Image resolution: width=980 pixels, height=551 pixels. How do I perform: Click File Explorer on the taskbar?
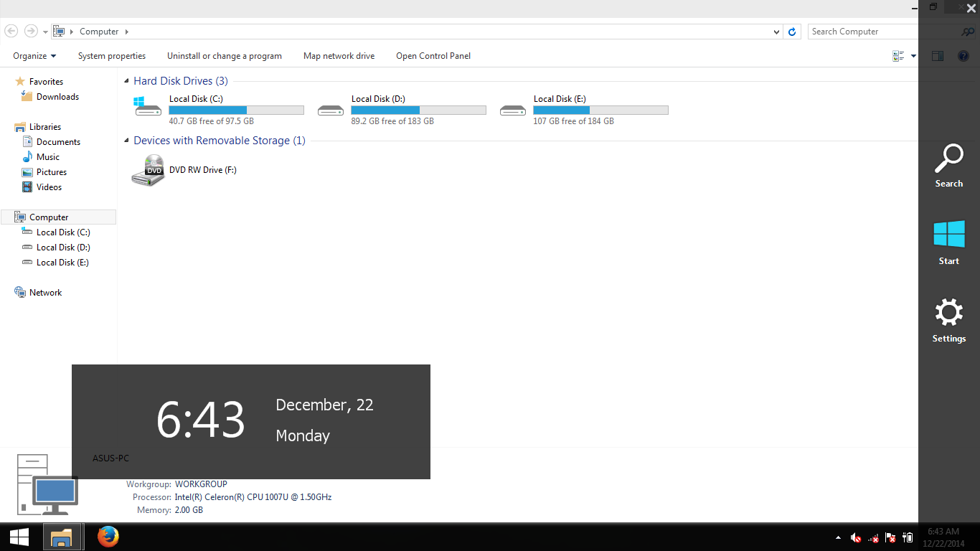click(62, 537)
